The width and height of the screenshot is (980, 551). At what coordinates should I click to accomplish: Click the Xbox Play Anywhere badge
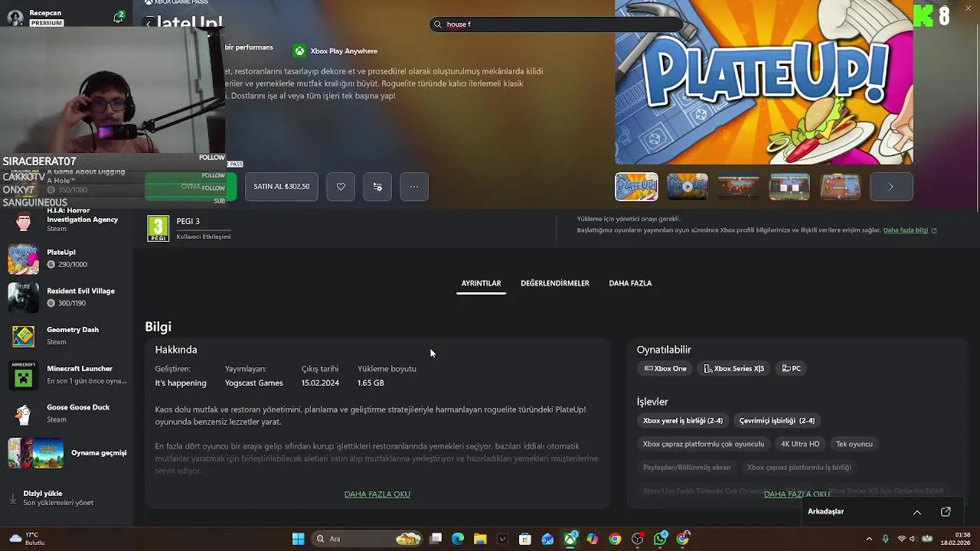coord(335,51)
